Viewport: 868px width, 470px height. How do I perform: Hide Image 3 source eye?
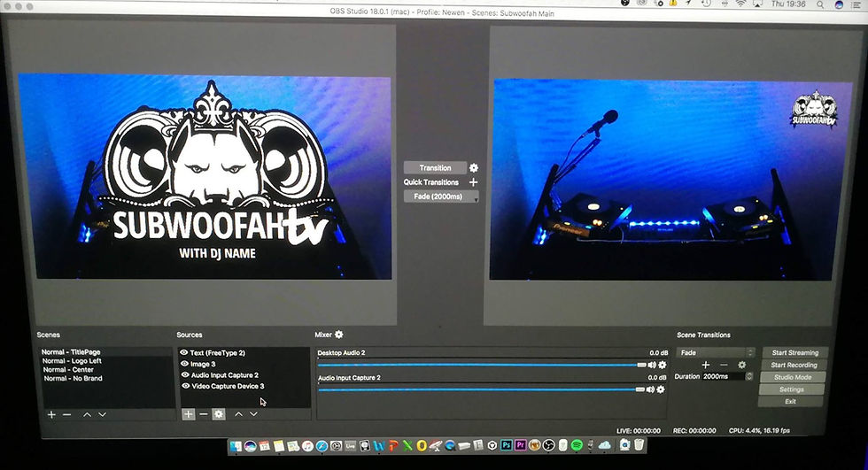[x=184, y=364]
